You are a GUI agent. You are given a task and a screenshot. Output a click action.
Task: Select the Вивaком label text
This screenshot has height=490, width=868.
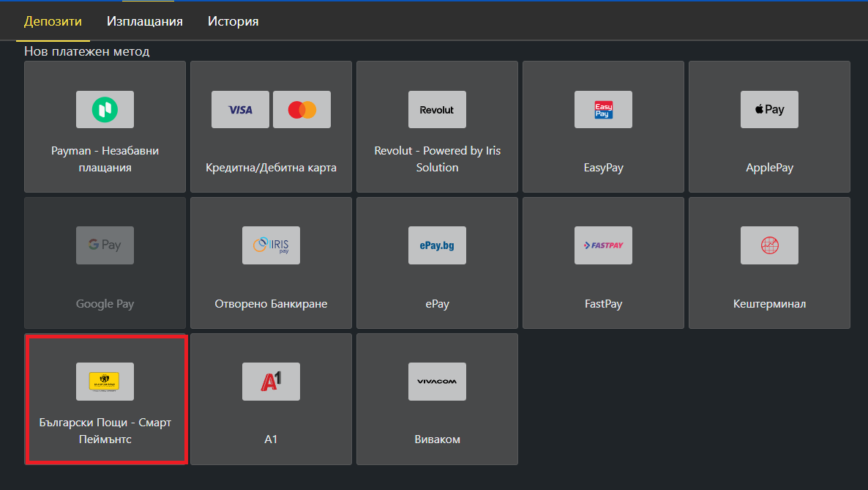click(437, 439)
